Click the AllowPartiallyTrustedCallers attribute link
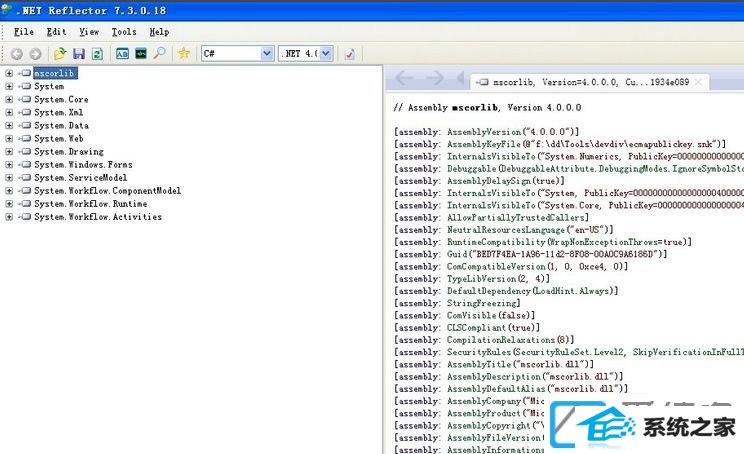 pos(515,218)
